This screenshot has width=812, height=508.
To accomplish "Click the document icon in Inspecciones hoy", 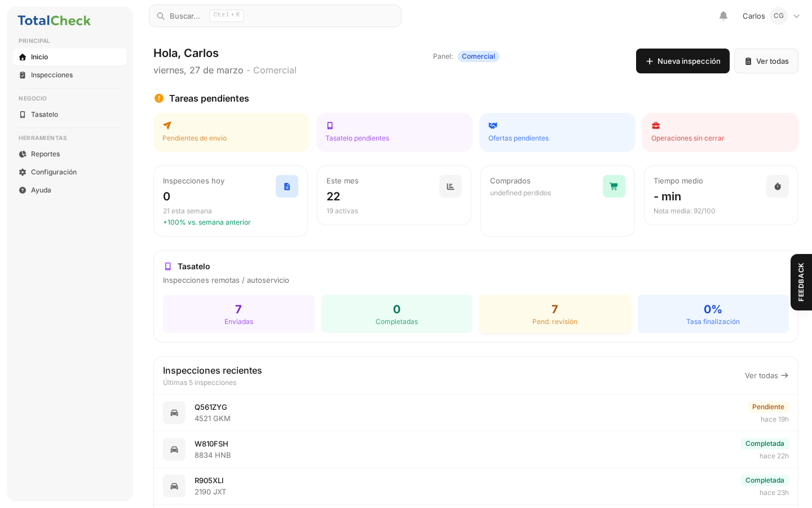I will (287, 186).
